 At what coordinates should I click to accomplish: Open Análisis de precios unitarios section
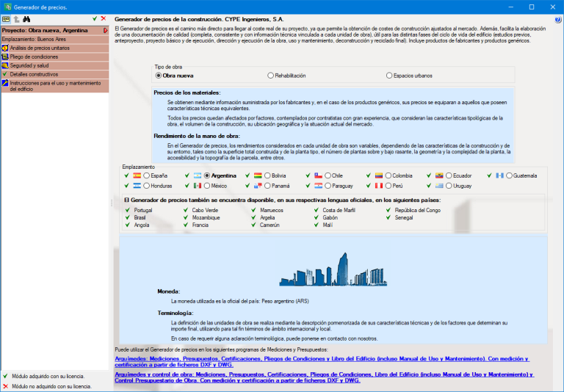(x=55, y=48)
